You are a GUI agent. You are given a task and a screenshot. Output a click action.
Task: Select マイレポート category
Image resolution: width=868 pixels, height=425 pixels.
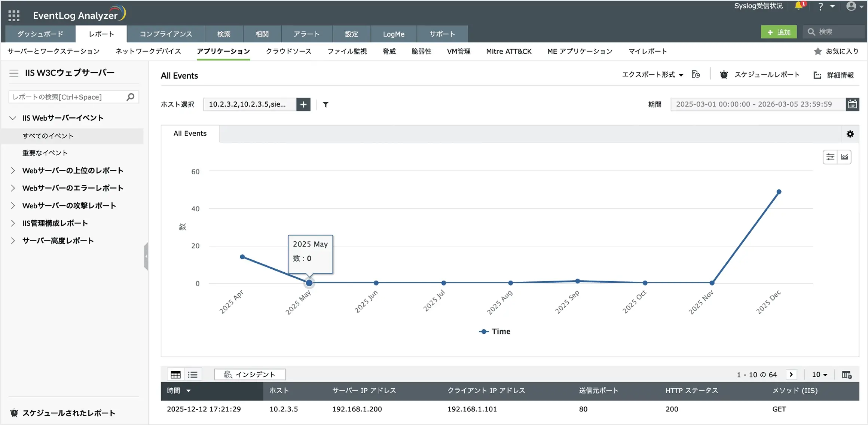tap(648, 51)
